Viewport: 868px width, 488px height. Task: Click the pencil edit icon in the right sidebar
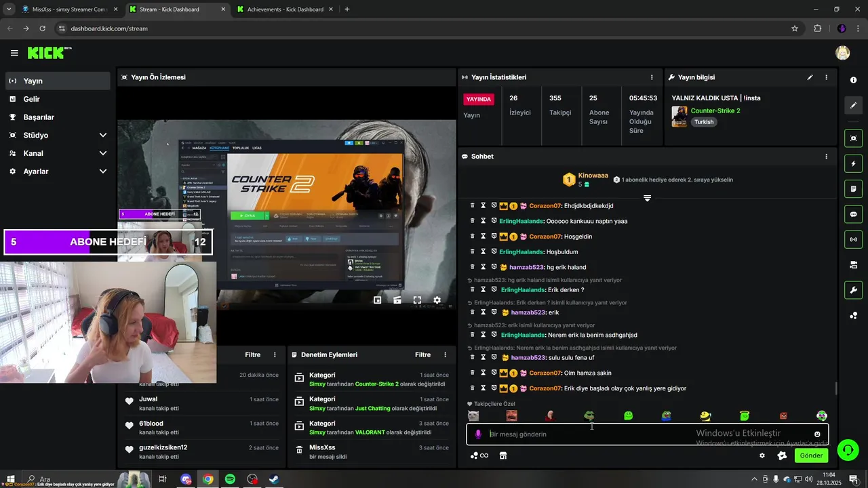tap(853, 105)
